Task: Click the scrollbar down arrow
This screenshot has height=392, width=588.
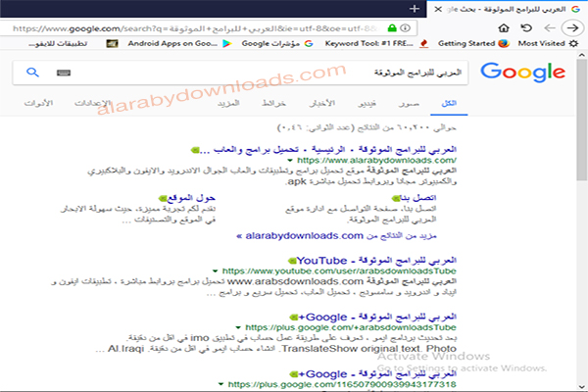Action: coord(581,387)
